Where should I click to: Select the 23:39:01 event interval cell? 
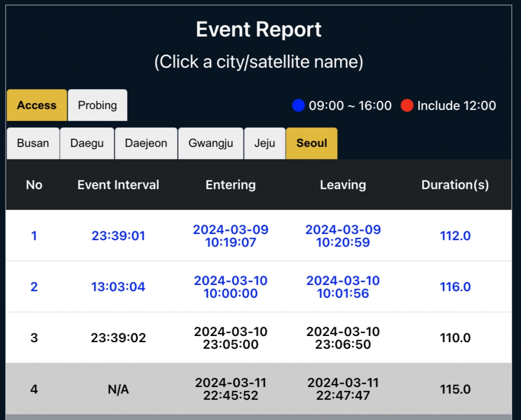[x=118, y=236]
